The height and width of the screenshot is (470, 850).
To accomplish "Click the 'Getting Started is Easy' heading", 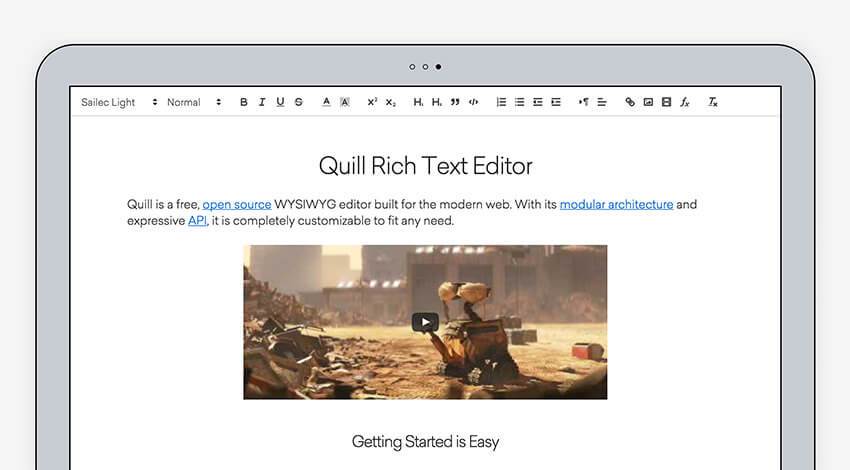I will (x=426, y=442).
